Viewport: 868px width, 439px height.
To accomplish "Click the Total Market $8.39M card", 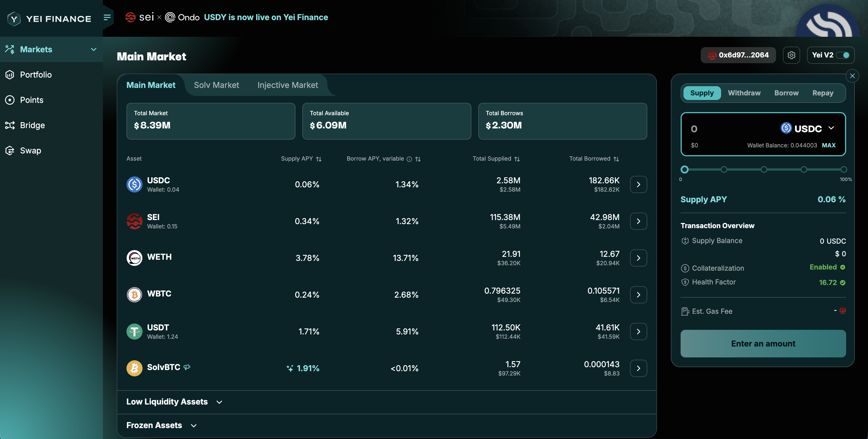I will pos(211,121).
